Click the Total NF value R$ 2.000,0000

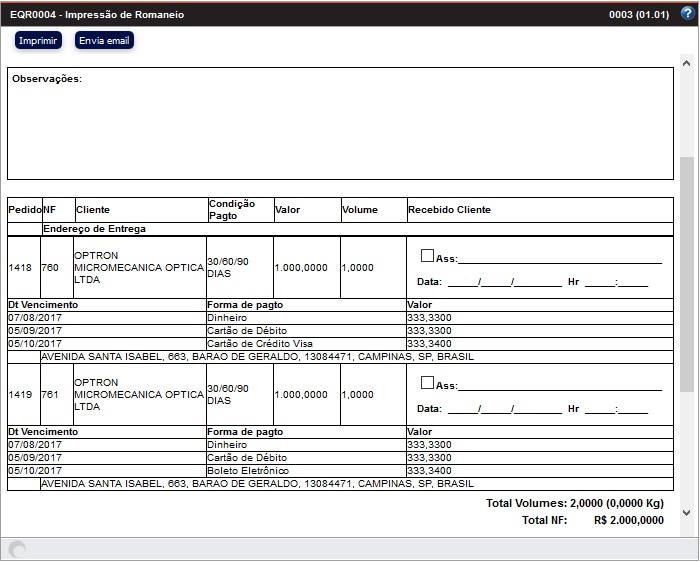pos(628,520)
